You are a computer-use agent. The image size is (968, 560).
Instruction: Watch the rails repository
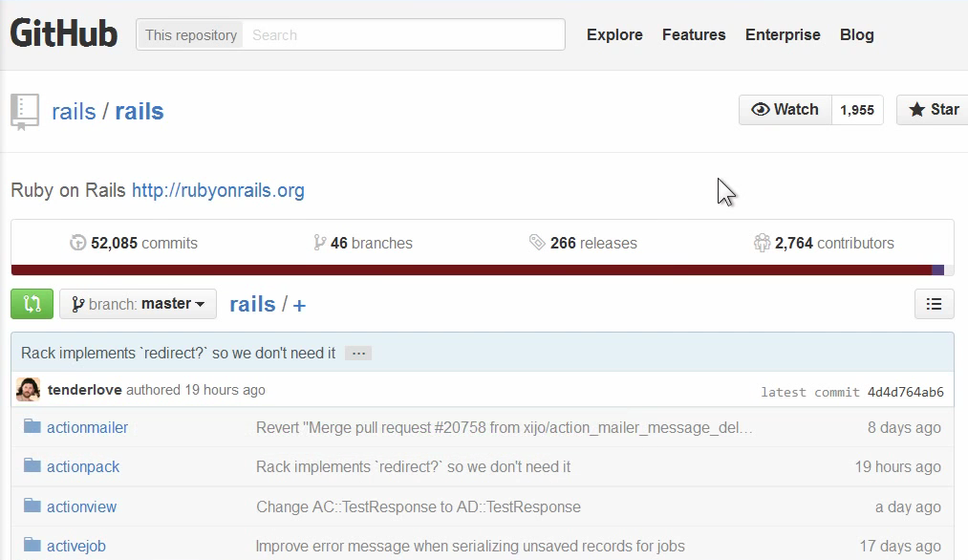pos(785,110)
